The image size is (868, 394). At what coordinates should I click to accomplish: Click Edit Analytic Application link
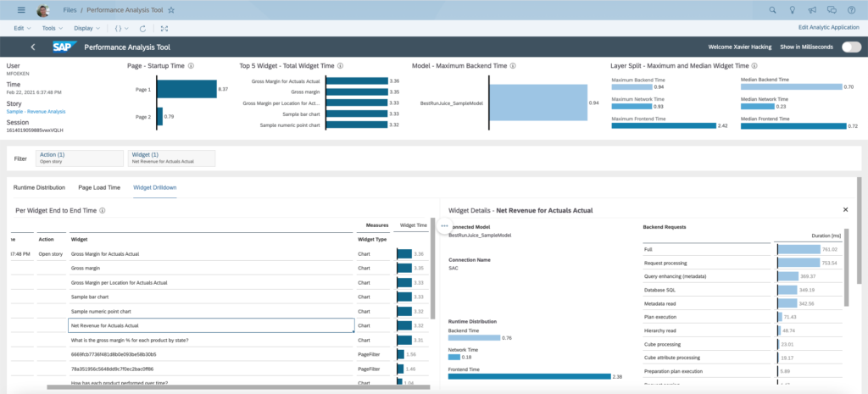coord(829,28)
